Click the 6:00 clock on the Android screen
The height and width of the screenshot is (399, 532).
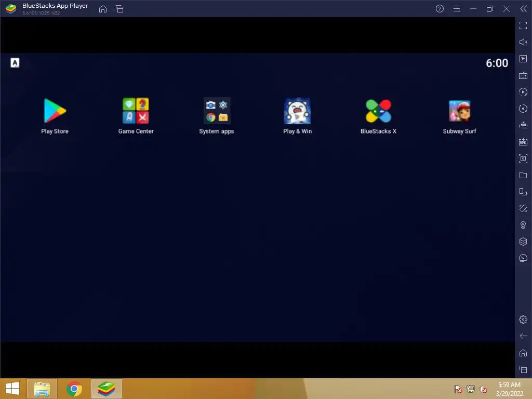497,63
